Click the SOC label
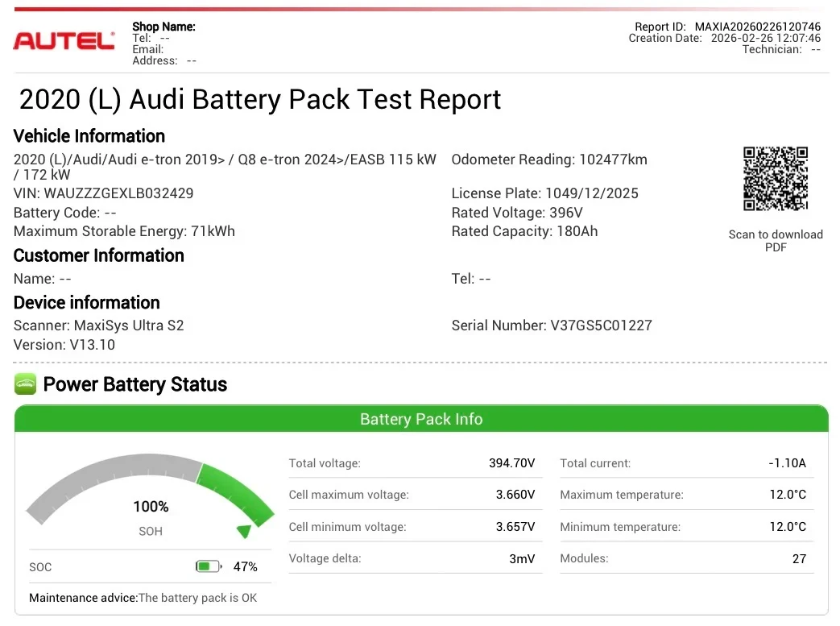This screenshot has height=626, width=840. click(40, 567)
